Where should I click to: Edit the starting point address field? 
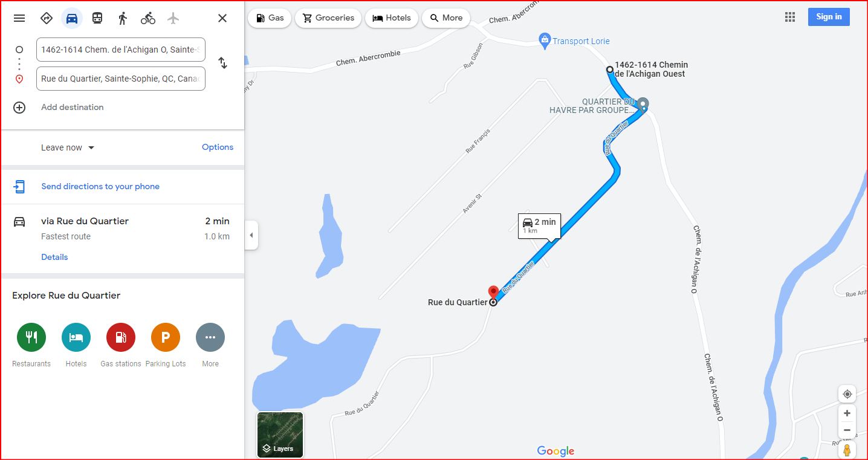[121, 50]
